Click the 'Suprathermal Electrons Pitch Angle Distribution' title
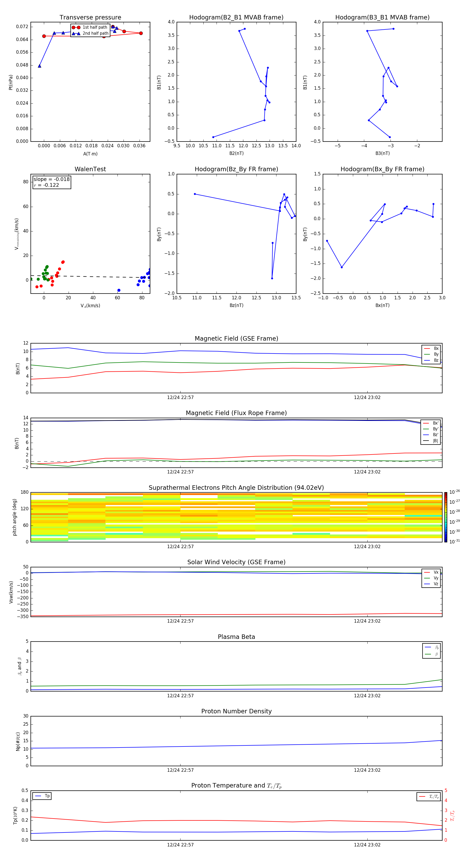 (236, 488)
